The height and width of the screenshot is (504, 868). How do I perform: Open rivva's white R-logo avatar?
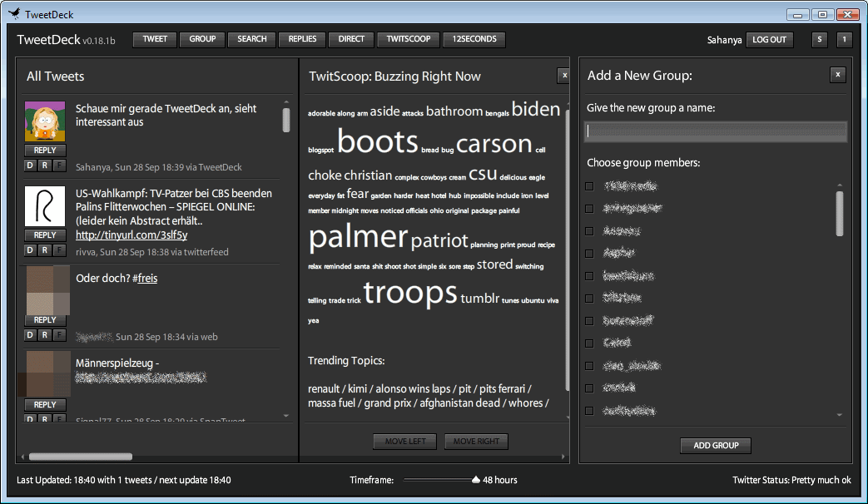coord(45,205)
